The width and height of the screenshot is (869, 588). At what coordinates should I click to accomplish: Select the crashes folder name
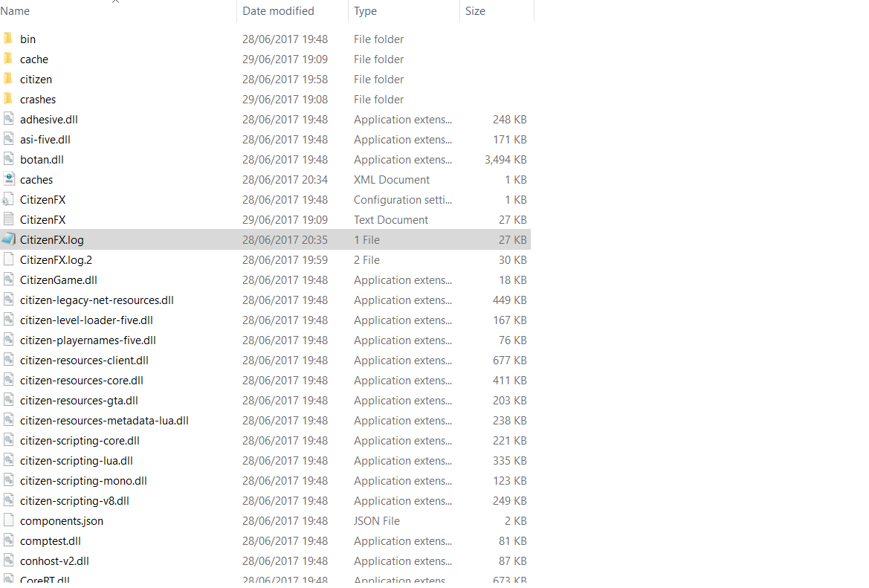(38, 99)
